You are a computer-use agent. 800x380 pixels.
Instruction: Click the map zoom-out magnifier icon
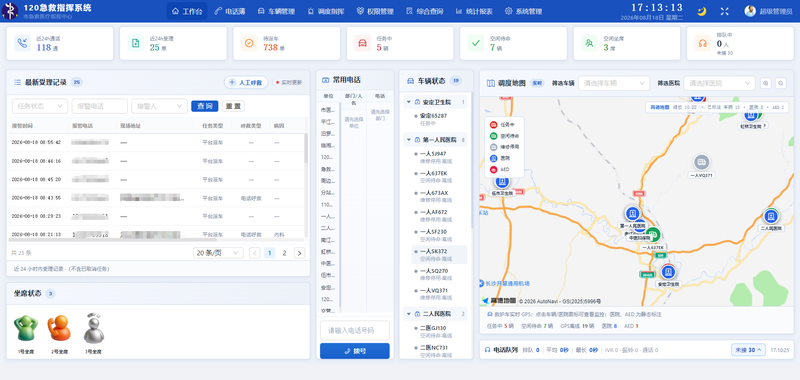pyautogui.click(x=780, y=83)
